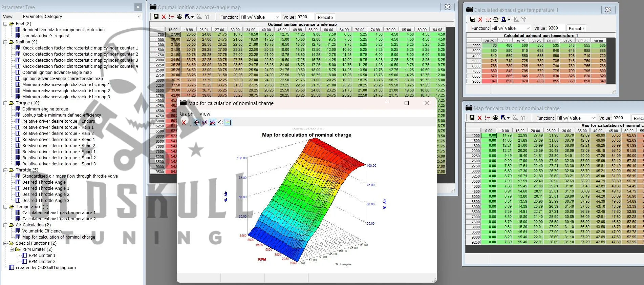Toggle the color legend button in graph toolbar
Image resolution: width=644 pixels, height=285 pixels.
tap(228, 122)
